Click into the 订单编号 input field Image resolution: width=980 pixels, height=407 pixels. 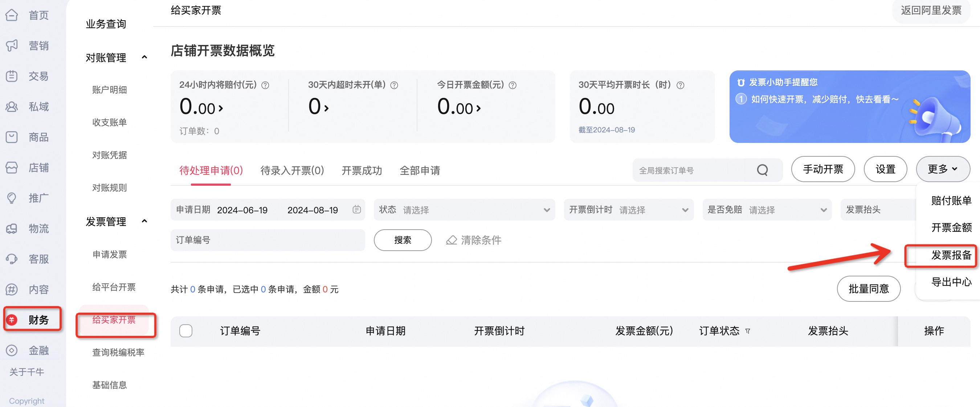268,240
